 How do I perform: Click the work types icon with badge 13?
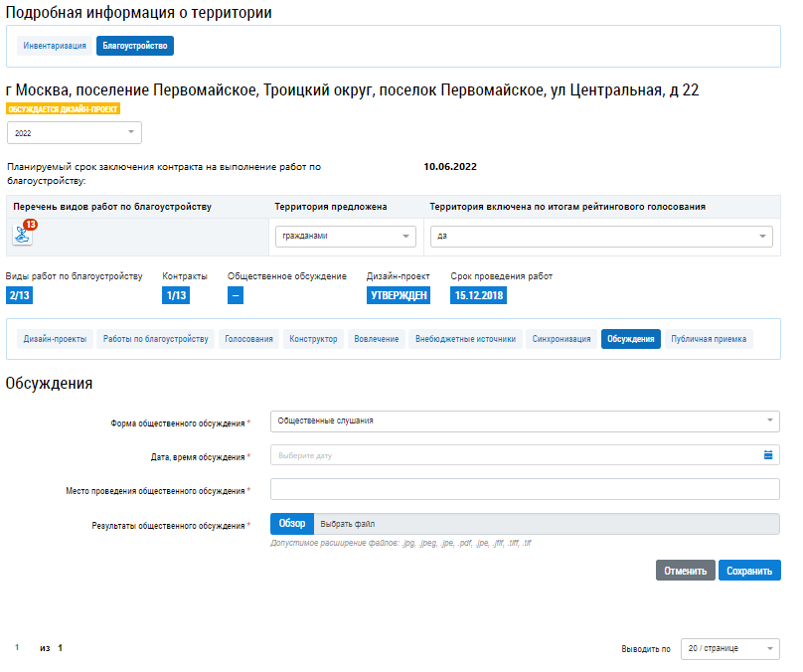22,235
